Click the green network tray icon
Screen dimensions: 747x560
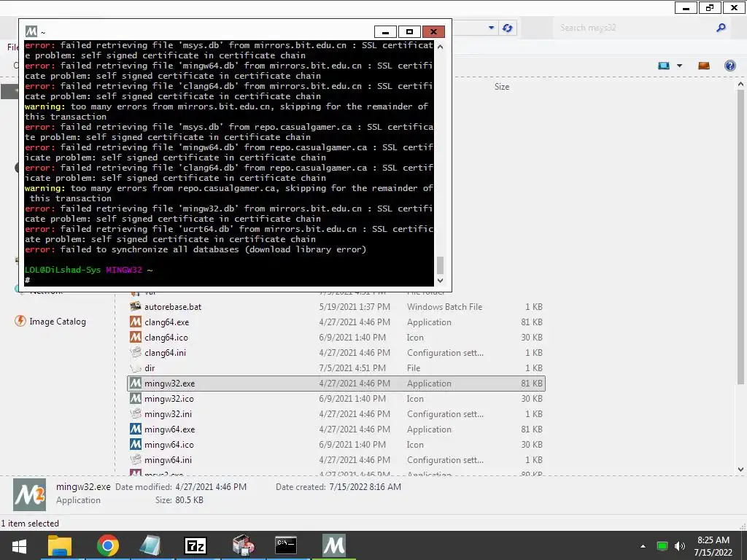662,546
